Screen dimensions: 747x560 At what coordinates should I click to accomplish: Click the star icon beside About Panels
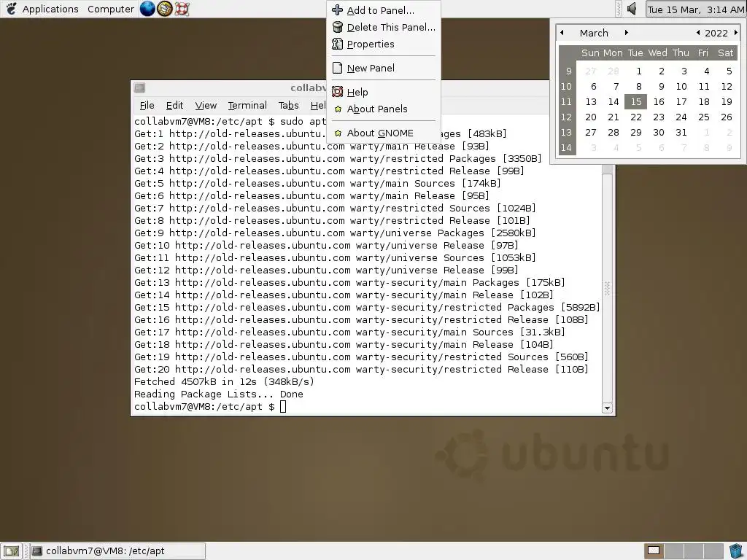(338, 109)
